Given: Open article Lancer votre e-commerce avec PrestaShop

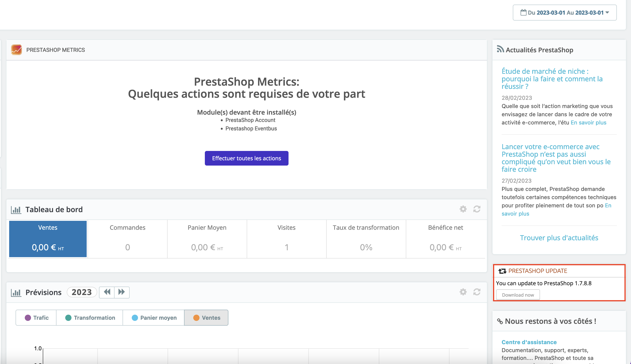Looking at the screenshot, I should [556, 158].
